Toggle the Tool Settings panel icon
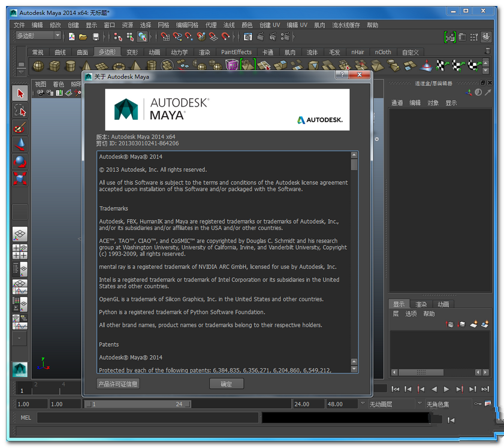 click(x=474, y=37)
